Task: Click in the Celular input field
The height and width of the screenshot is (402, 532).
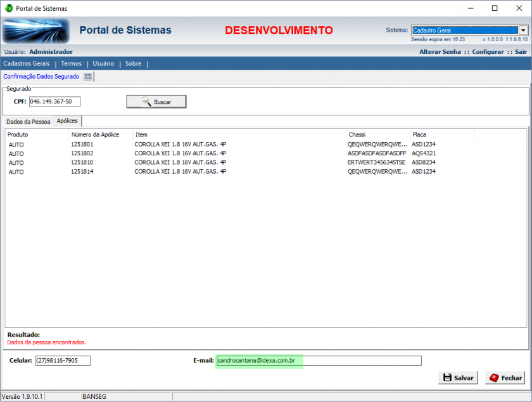Action: (63, 360)
